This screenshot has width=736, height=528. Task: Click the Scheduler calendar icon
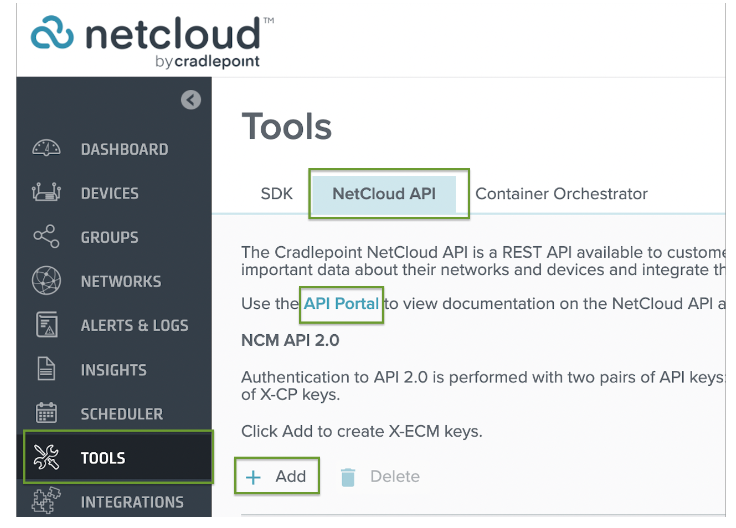46,413
